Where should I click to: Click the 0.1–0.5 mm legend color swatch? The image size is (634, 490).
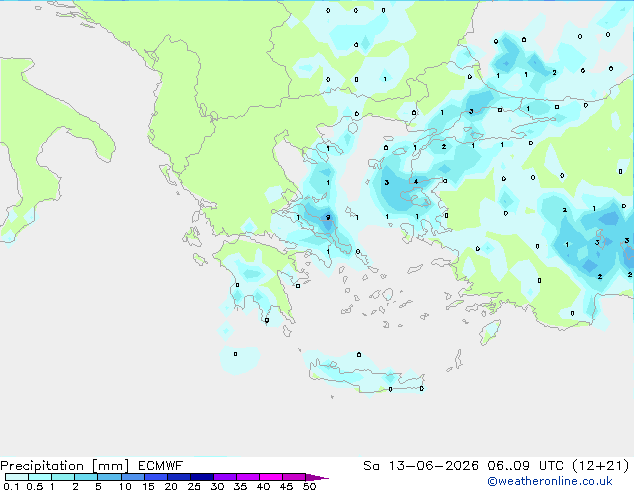(17, 477)
